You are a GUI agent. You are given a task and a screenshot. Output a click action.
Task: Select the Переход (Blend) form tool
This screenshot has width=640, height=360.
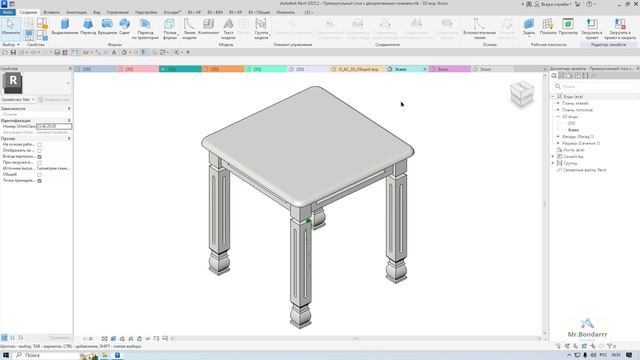[x=88, y=27]
